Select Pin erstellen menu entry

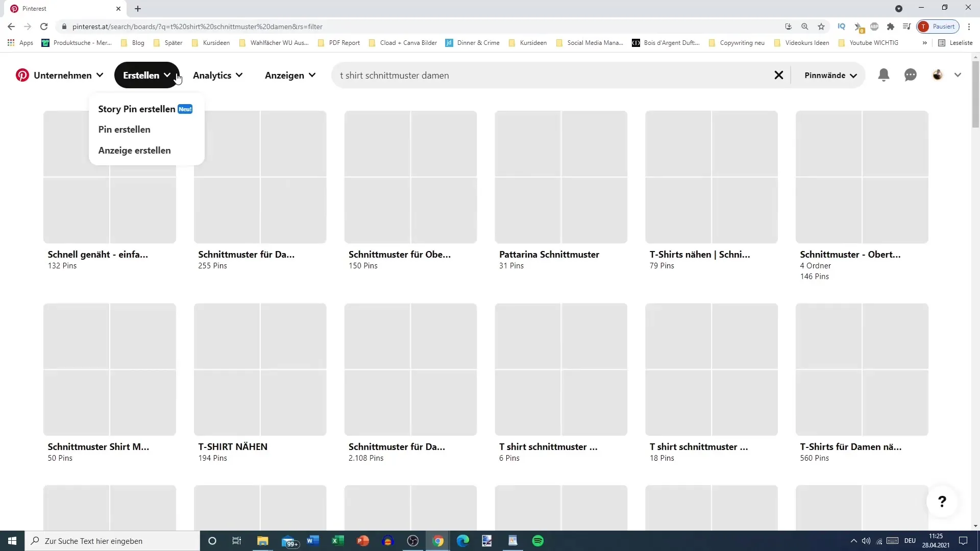pos(125,130)
